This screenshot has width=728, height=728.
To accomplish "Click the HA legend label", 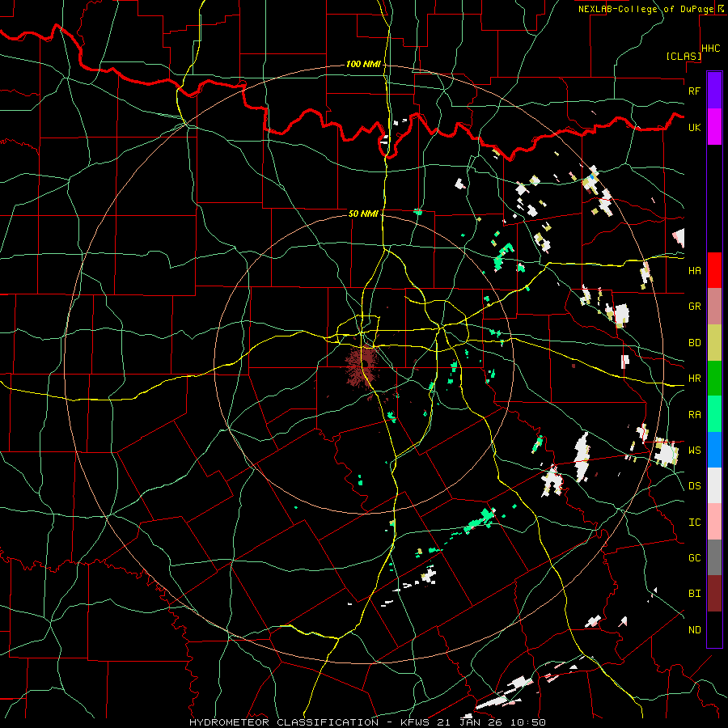I will (x=694, y=270).
